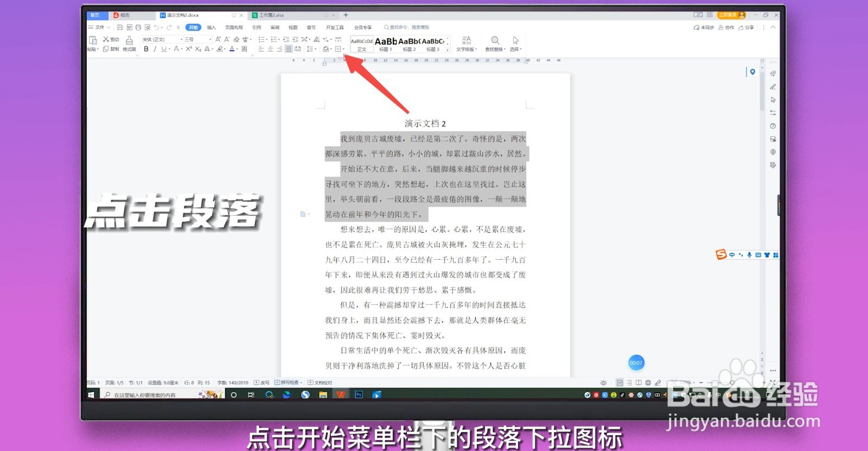Viewport: 868px width, 451px height.
Task: Click the Find and Replace magnifier icon
Action: (495, 40)
